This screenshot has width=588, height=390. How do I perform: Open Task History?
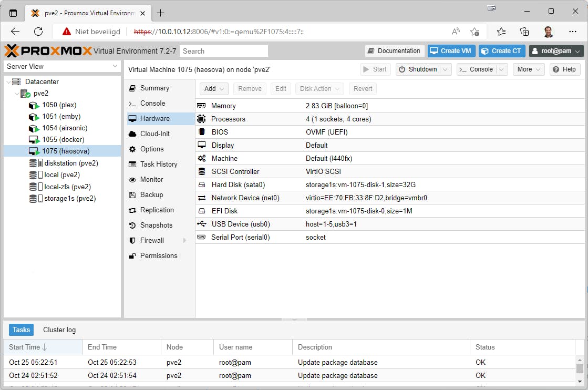(x=159, y=164)
